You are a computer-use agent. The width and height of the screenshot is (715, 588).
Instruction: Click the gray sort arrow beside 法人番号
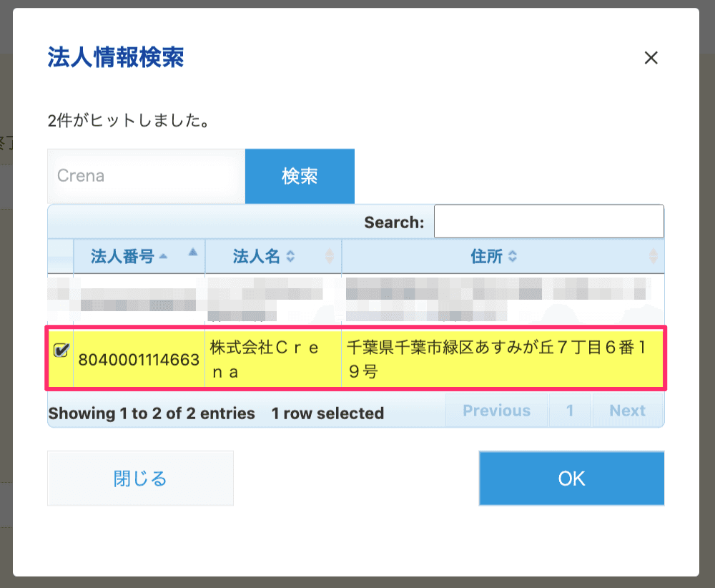(193, 252)
